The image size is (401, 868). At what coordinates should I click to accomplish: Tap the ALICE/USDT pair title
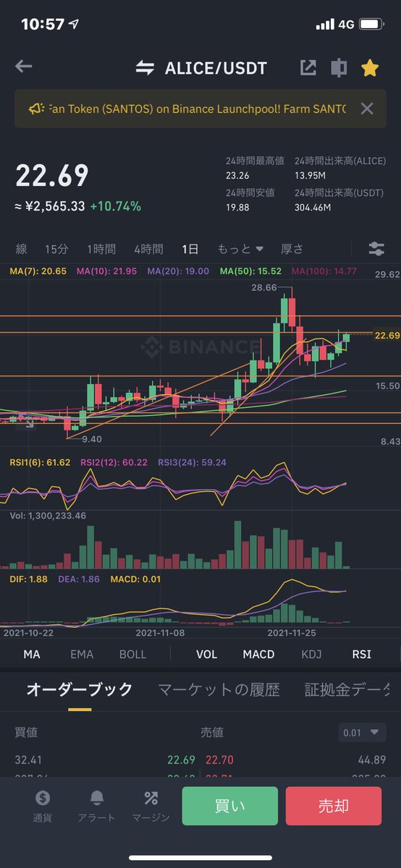tap(216, 68)
